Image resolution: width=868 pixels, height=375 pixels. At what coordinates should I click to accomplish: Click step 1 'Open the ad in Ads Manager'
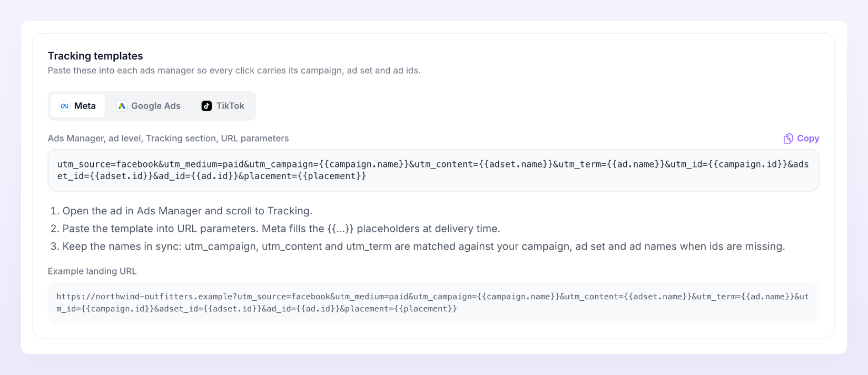(x=188, y=211)
